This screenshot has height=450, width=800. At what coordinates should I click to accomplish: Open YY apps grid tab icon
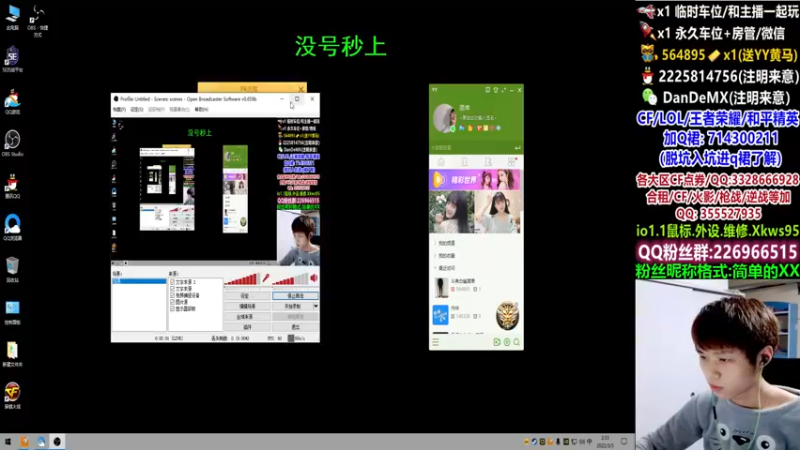point(512,162)
